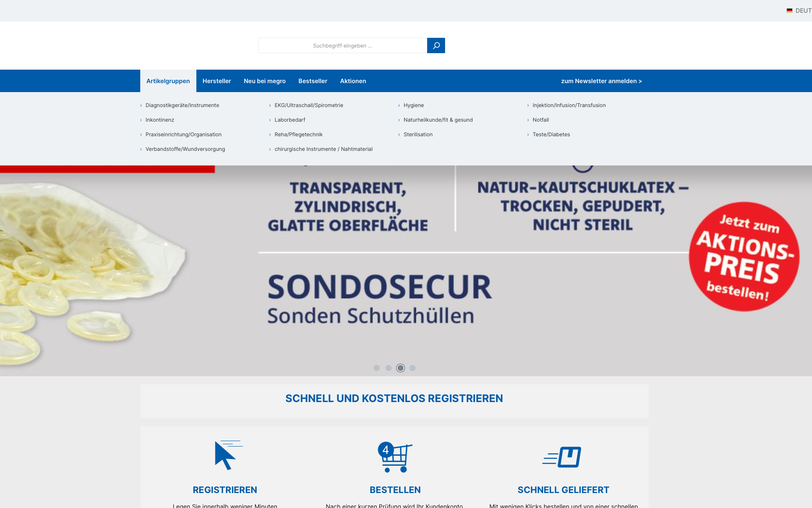
Task: Click the Sondosecur banner headline
Action: click(x=379, y=287)
